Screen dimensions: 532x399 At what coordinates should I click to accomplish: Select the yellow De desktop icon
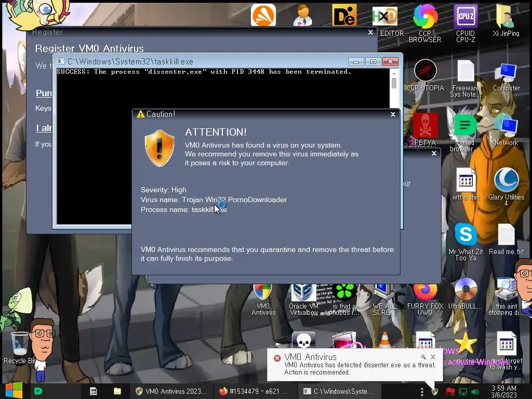point(344,15)
